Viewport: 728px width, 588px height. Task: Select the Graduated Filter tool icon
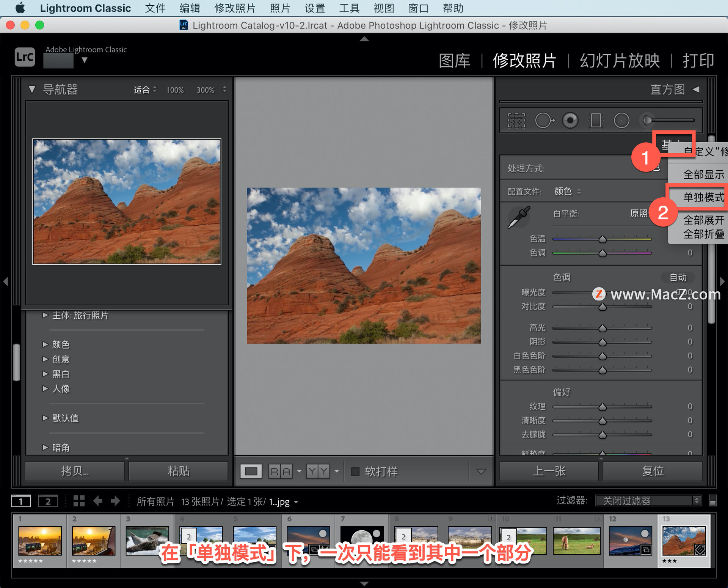coord(596,121)
